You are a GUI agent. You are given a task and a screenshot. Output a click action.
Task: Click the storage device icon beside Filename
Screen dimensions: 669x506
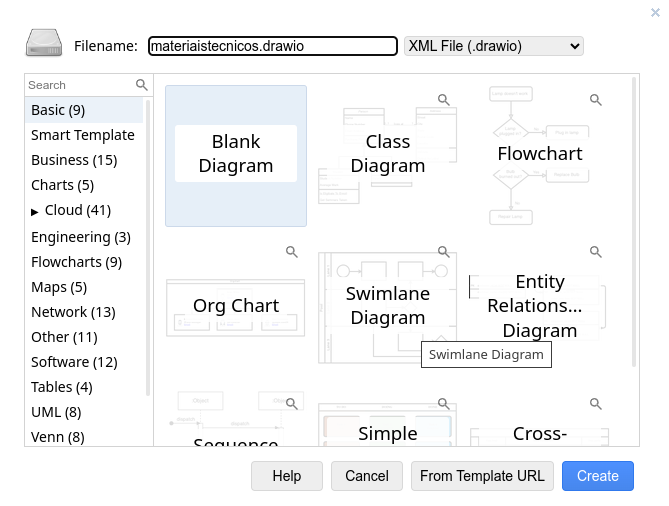(44, 45)
